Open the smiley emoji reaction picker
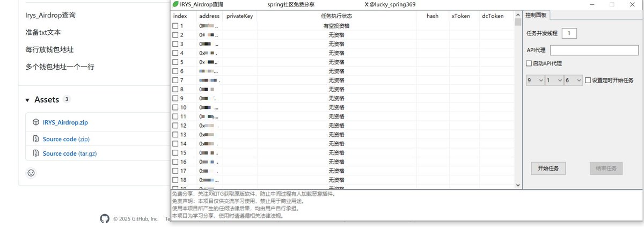This screenshot has height=227, width=644. 31,173
